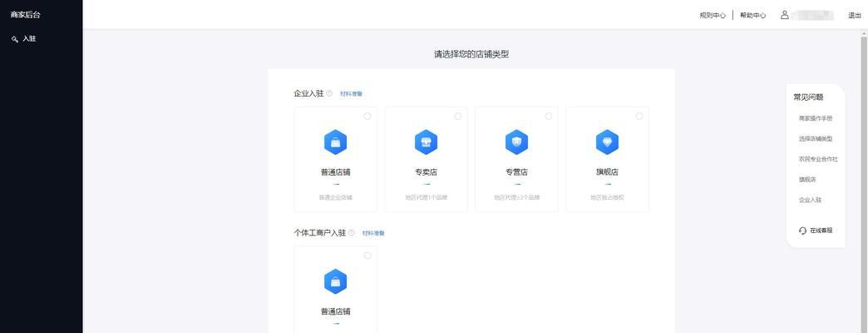Open 材料准备 link beside 企业入驻
The height and width of the screenshot is (333, 868).
(352, 94)
